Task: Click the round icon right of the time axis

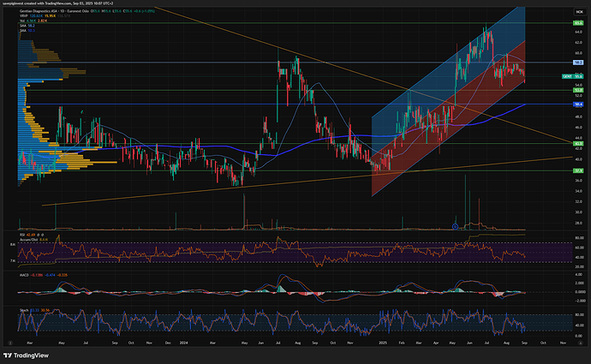Action: (x=581, y=343)
